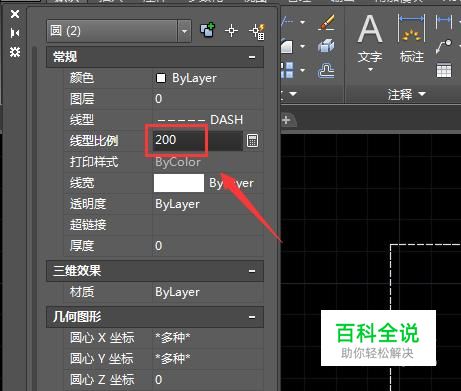Screen dimensions: 461x391
Task: Open Quick Select with the lightning icon
Action: 257,31
